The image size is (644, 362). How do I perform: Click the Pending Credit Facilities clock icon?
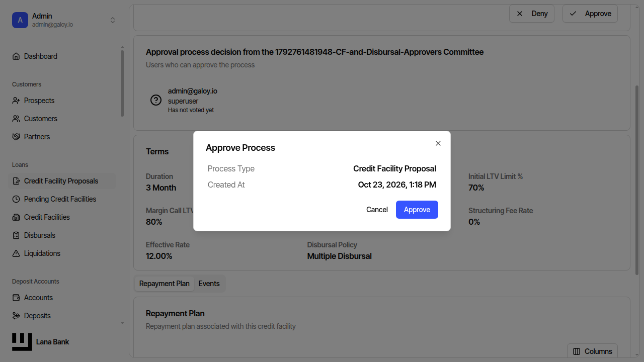click(16, 199)
